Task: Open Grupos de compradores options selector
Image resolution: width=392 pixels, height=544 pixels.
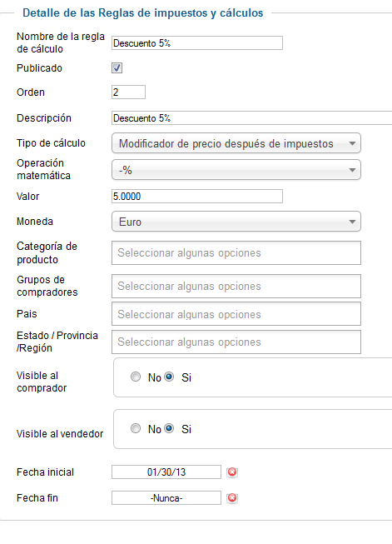Action: [236, 287]
